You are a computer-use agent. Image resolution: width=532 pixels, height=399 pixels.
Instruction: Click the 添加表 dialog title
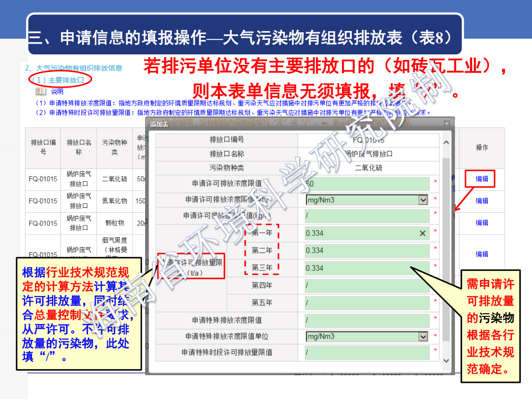tap(159, 125)
